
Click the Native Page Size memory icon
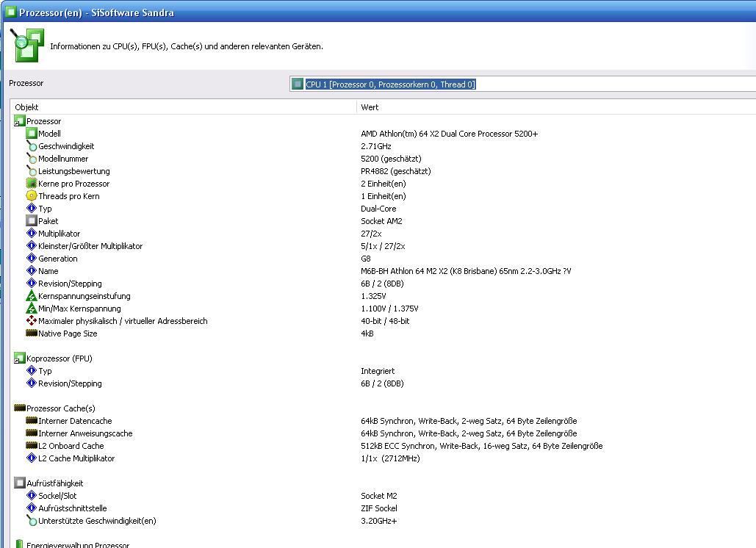pos(32,333)
